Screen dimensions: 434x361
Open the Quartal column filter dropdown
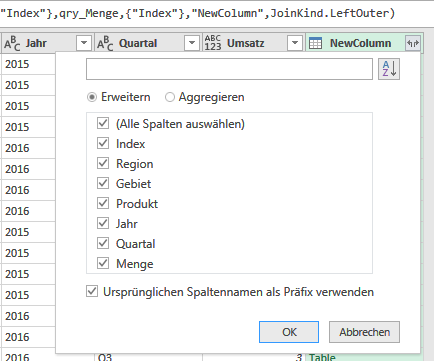(192, 43)
